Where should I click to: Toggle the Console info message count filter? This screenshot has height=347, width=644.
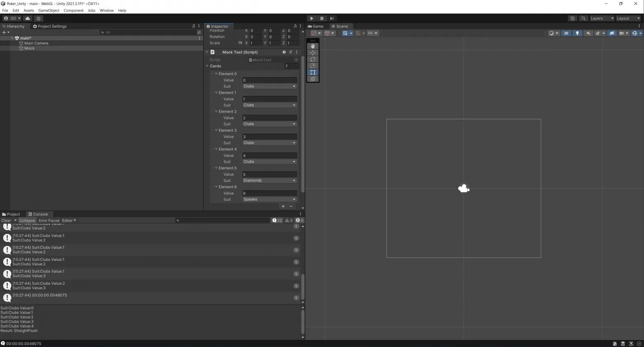click(277, 220)
